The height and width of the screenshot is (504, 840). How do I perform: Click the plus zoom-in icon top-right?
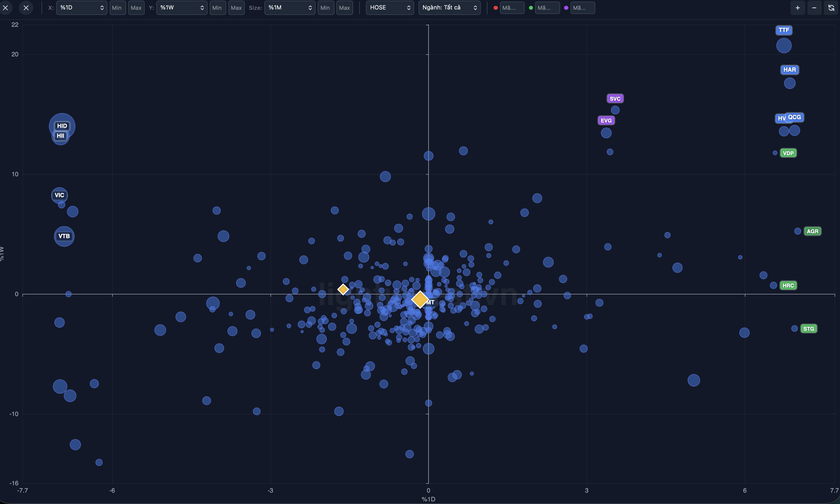(797, 7)
